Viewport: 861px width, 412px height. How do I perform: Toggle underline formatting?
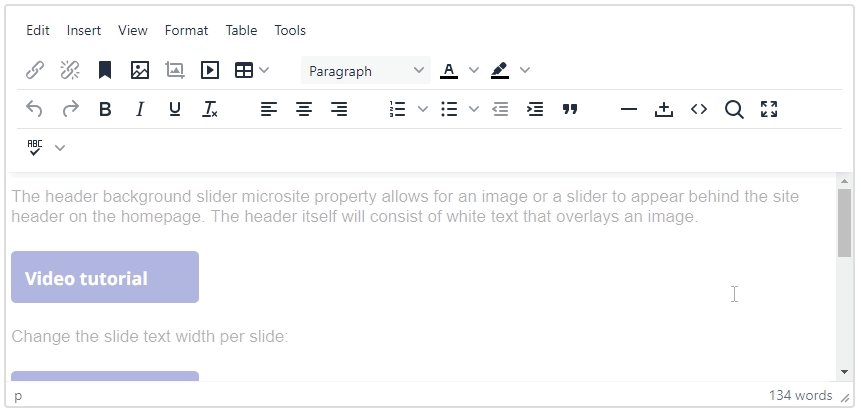coord(175,109)
